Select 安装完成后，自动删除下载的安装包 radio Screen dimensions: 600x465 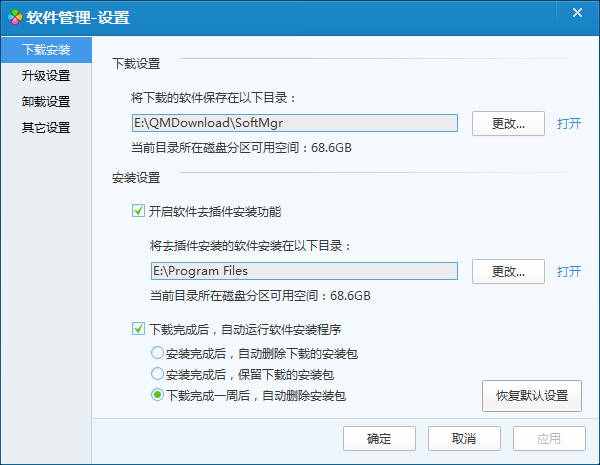pos(157,353)
